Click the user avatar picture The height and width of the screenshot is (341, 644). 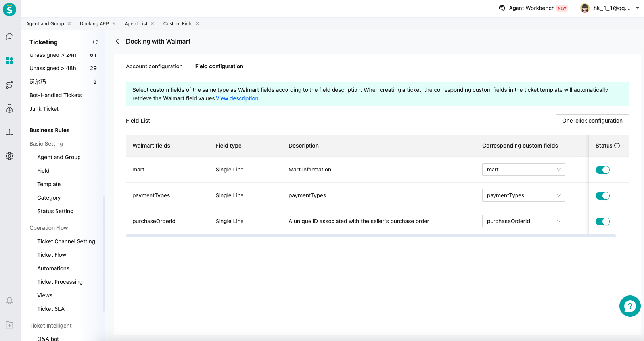(585, 8)
